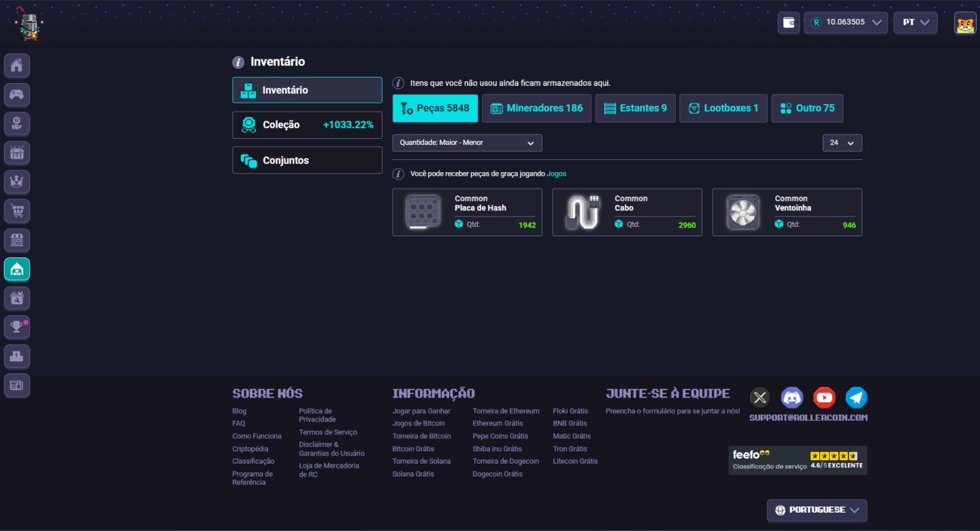Open the YouTube social icon
The width and height of the screenshot is (980, 531).
824,398
